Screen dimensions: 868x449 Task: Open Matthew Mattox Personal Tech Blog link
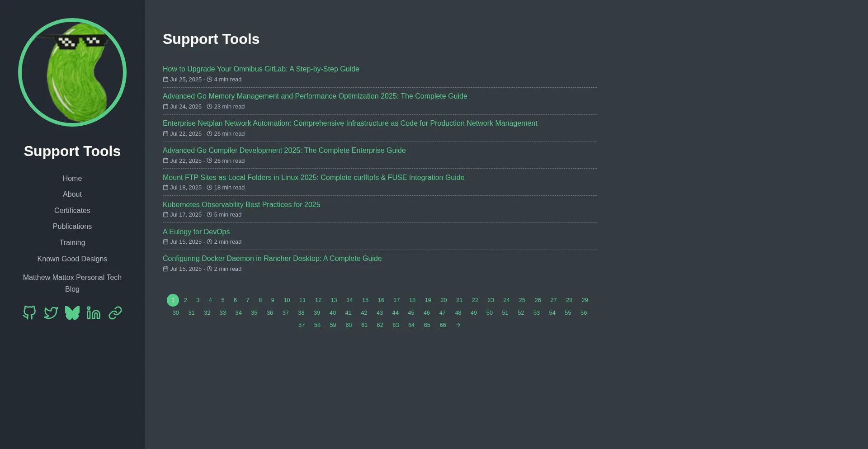pyautogui.click(x=72, y=283)
